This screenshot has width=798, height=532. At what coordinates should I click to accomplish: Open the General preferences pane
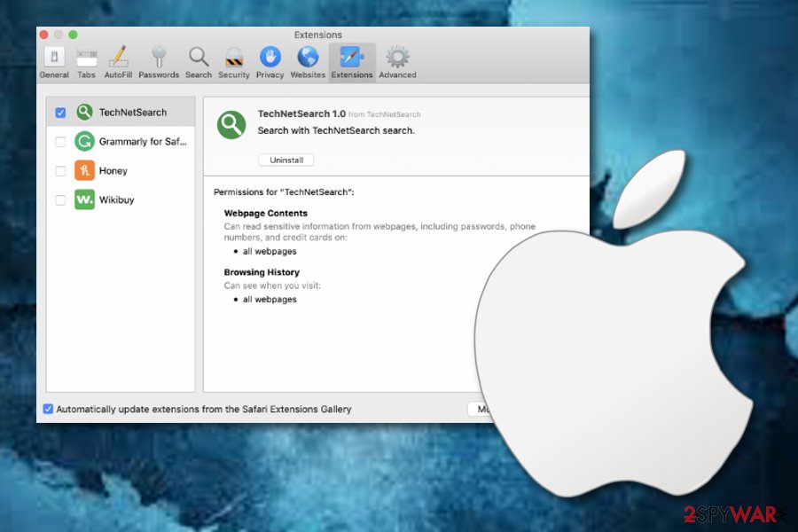(x=54, y=62)
